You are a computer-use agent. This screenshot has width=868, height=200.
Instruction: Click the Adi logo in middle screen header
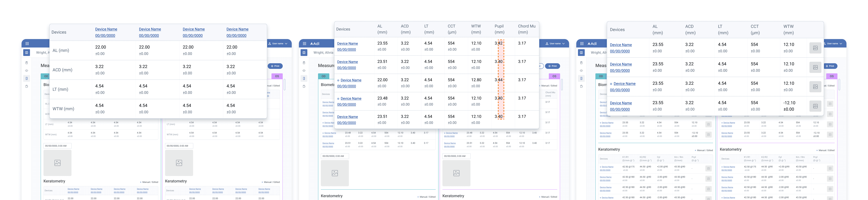pos(315,43)
